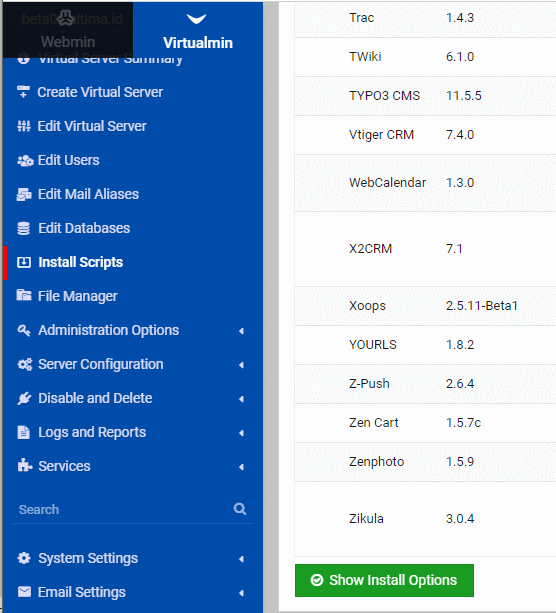Image resolution: width=556 pixels, height=613 pixels.
Task: Click the Disable and Delete plug icon
Action: 24,398
